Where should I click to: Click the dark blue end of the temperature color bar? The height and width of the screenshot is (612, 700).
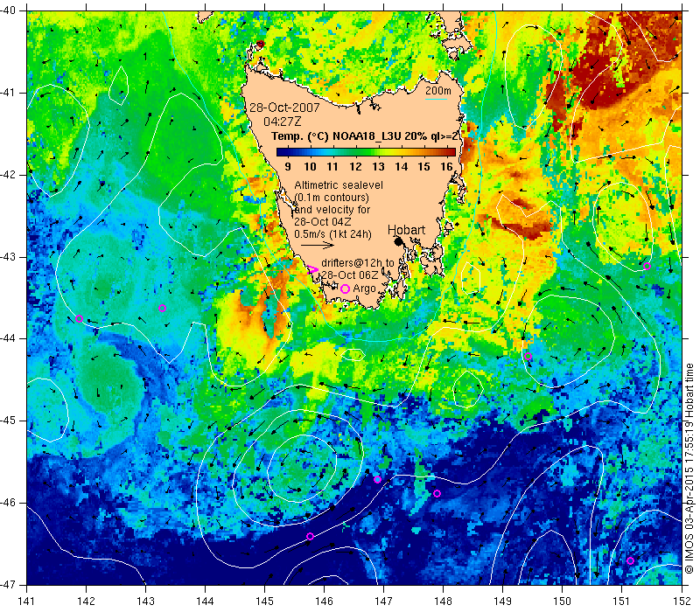[x=283, y=151]
